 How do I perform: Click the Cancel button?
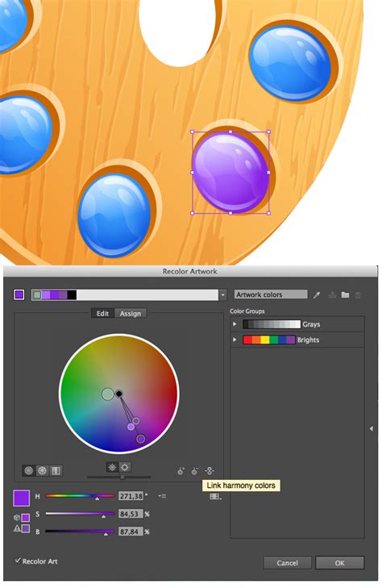tap(287, 563)
